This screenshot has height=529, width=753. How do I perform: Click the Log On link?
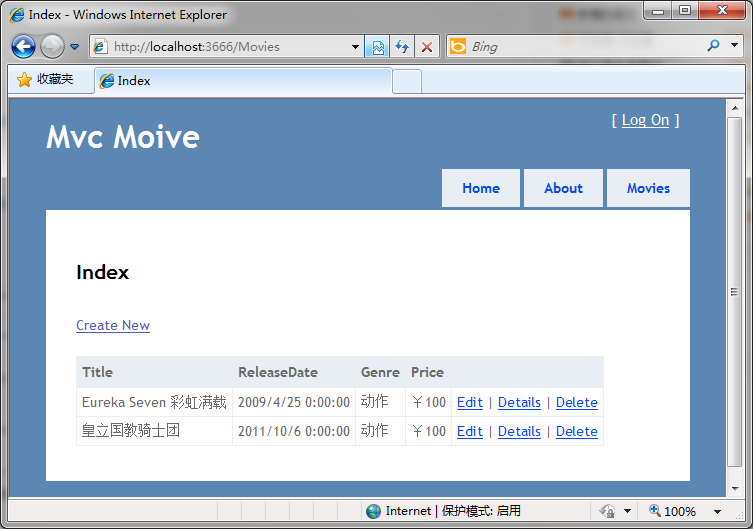645,120
